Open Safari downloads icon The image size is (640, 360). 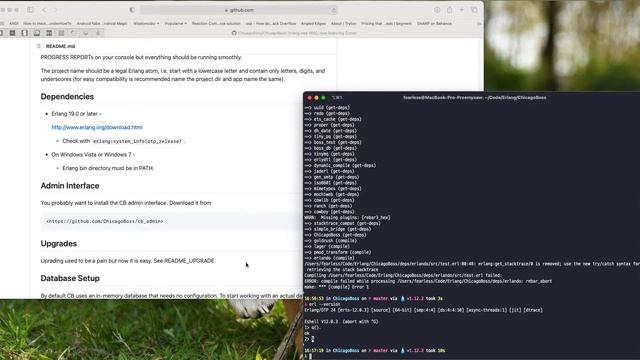click(437, 10)
